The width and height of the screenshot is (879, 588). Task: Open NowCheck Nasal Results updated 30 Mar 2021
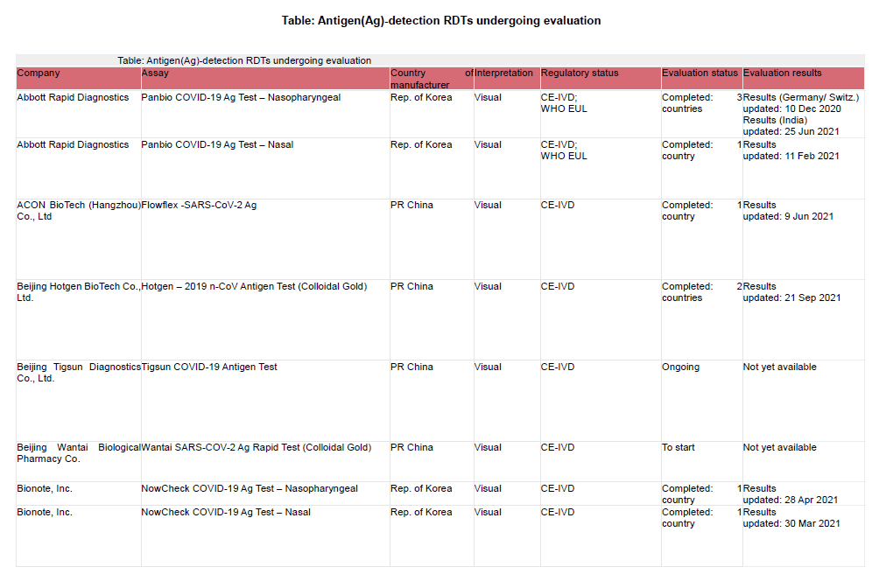[759, 513]
